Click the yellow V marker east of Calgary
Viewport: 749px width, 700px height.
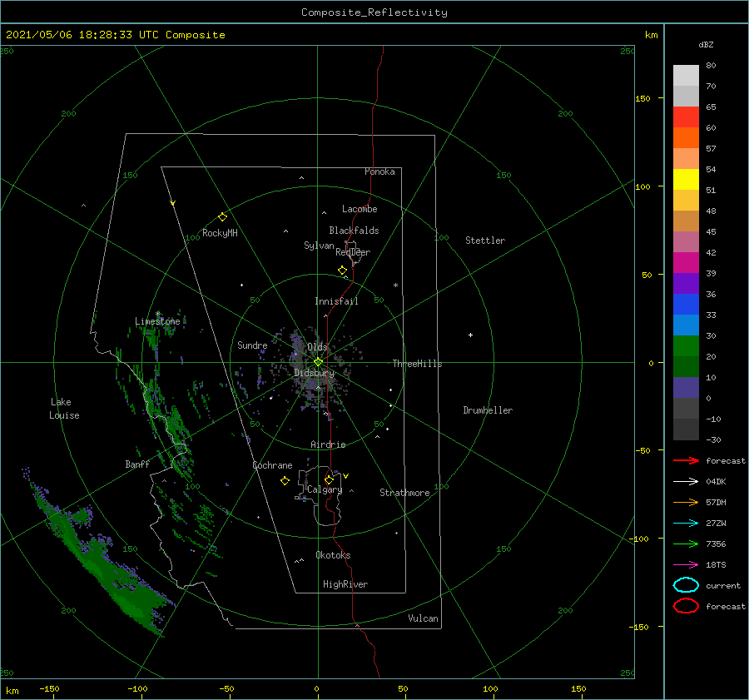346,476
